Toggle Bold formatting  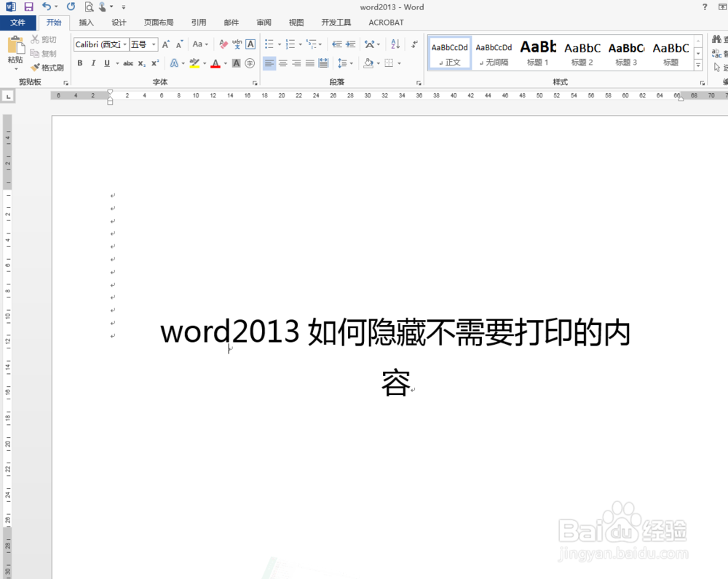point(80,63)
